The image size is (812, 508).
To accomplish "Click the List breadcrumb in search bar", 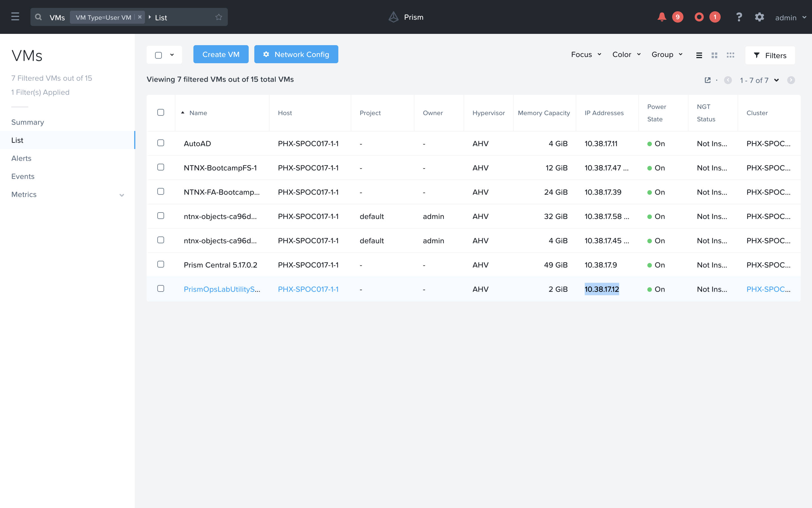I will 161,17.
